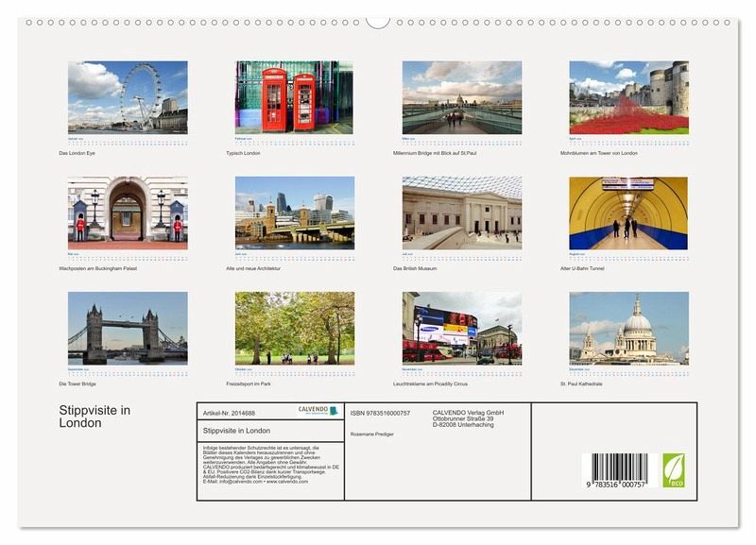Open the Buckingham Palace guards photo
This screenshot has width=756, height=545.
[x=128, y=213]
